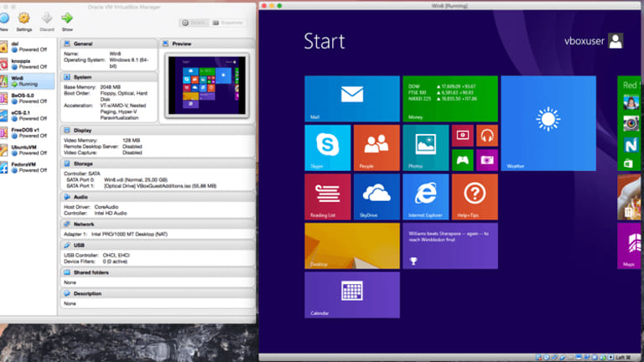The height and width of the screenshot is (362, 644).
Task: Click the Left ⌘ host key indicator
Action: [624, 358]
